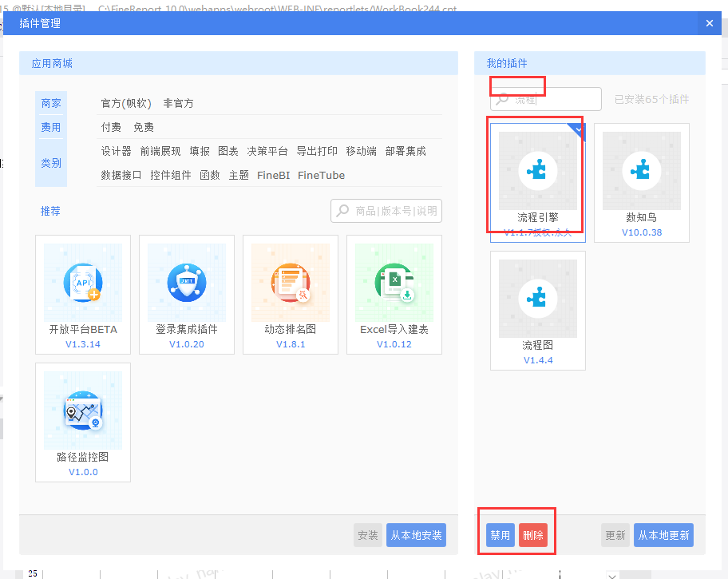Click the 流程引擎 plugin name
728x579 pixels.
[x=538, y=217]
